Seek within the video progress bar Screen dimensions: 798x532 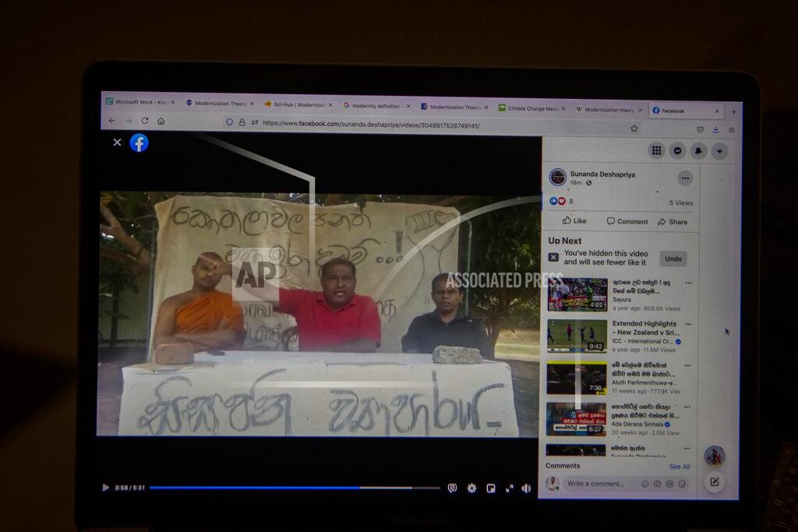(x=295, y=488)
